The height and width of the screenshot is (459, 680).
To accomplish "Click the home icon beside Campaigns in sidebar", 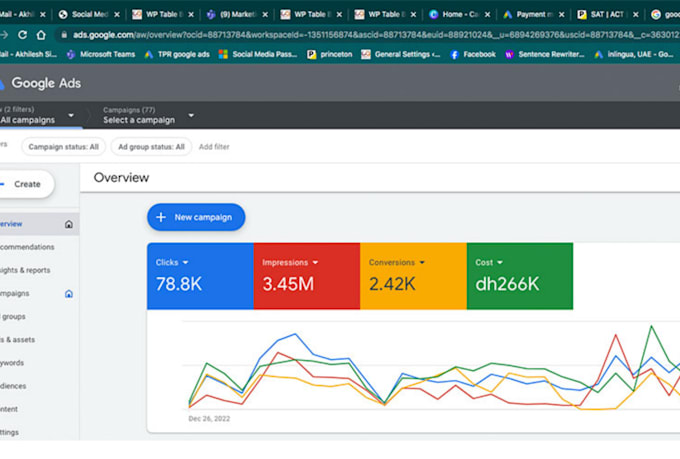I will click(69, 294).
